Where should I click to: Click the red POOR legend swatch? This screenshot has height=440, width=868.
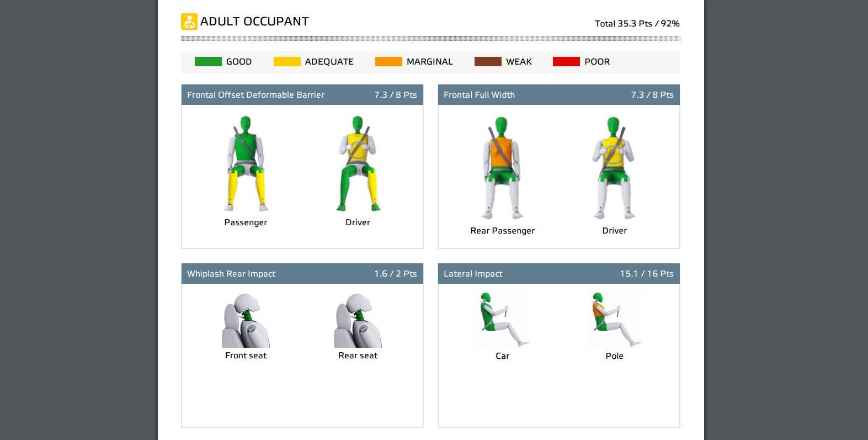[566, 62]
